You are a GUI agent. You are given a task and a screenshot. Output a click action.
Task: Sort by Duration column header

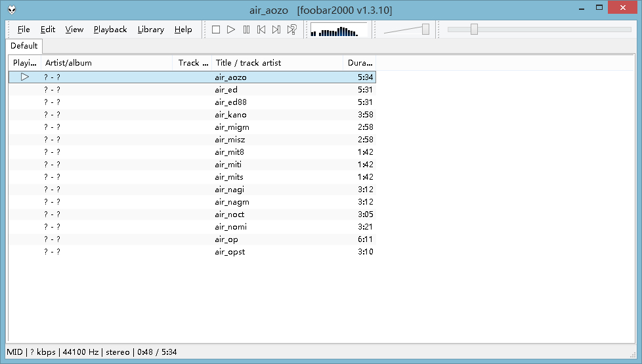tap(360, 63)
